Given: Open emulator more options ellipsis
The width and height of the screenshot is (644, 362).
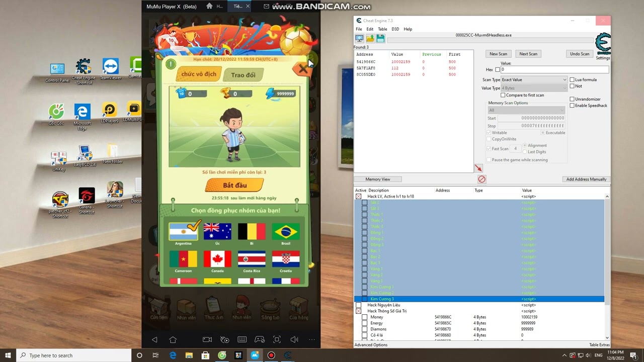Looking at the screenshot, I should click(312, 340).
